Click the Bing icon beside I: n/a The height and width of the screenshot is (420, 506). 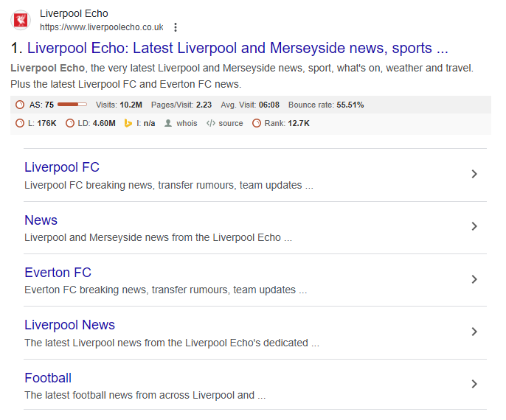tap(128, 123)
